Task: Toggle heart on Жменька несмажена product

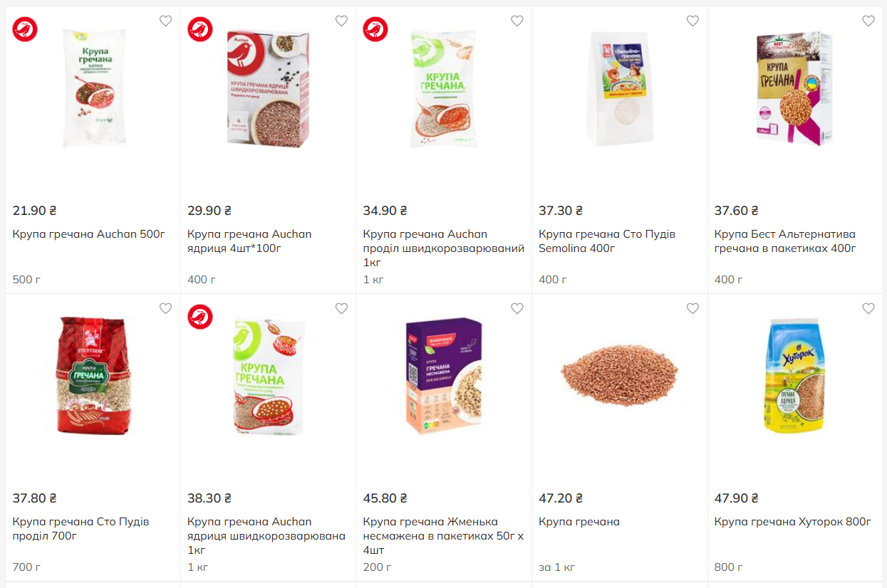Action: click(517, 308)
